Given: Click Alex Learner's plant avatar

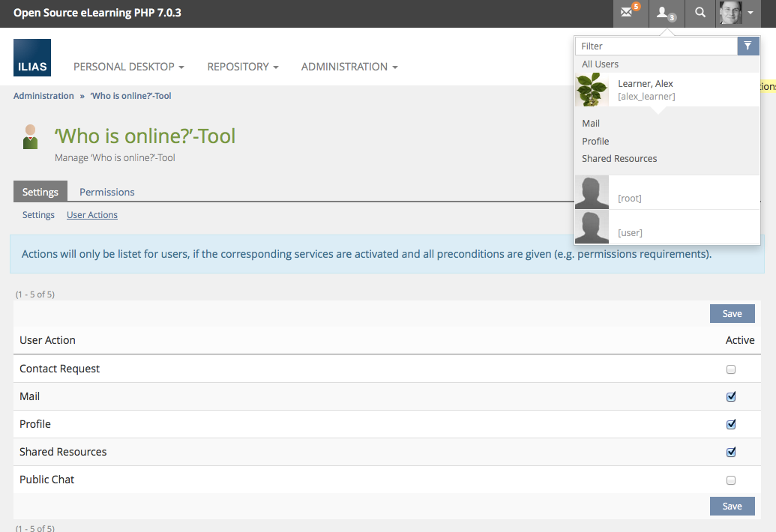Looking at the screenshot, I should pos(592,90).
